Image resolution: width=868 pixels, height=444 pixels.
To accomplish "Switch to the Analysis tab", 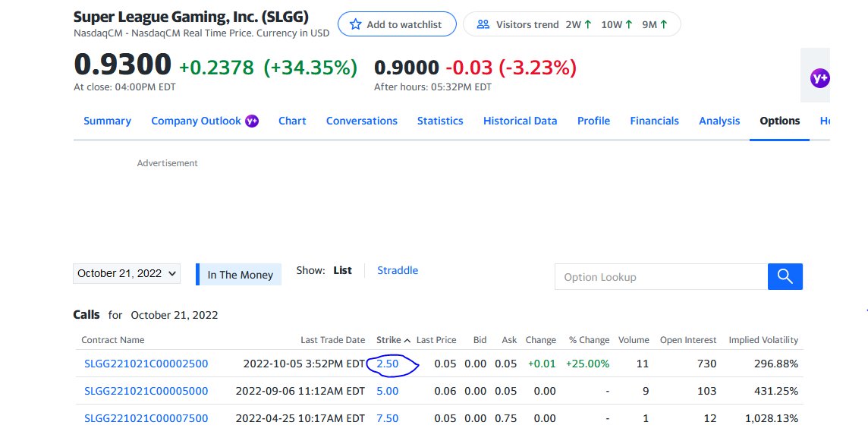I will point(719,121).
